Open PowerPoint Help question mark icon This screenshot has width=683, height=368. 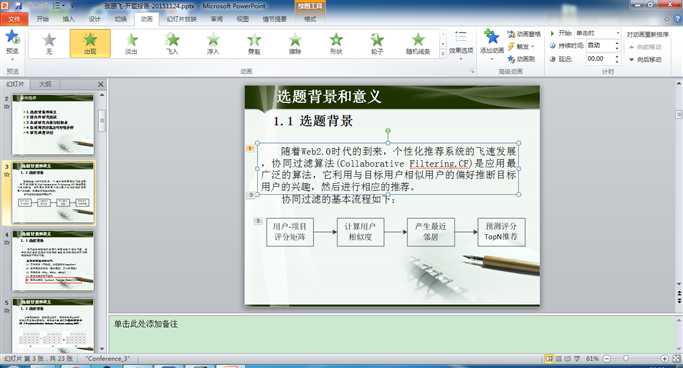click(x=677, y=19)
